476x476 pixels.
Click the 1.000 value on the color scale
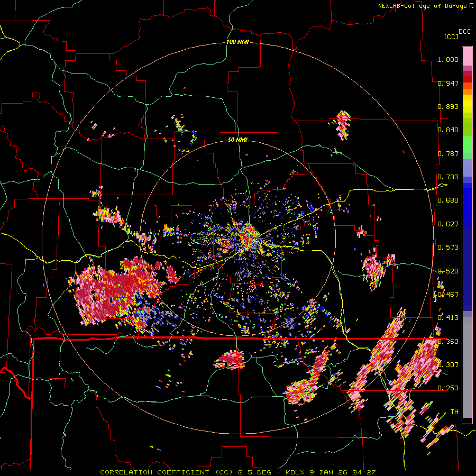pos(448,59)
